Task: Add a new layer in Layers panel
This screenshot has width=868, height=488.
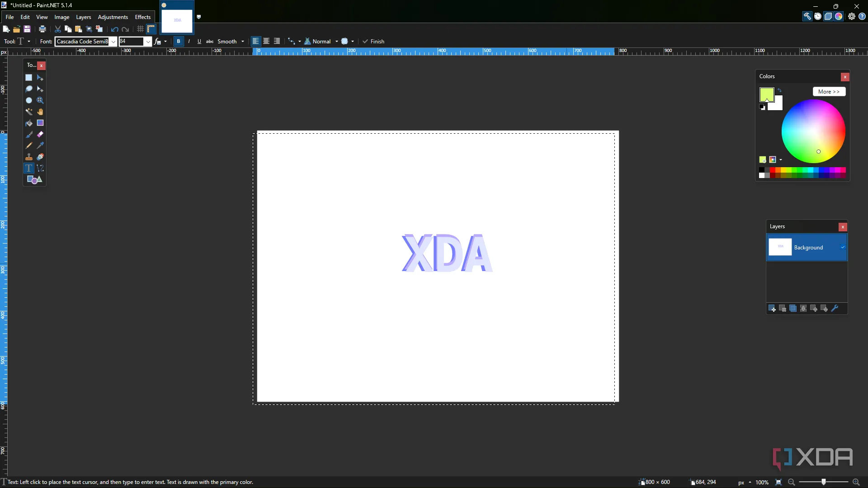Action: point(772,309)
